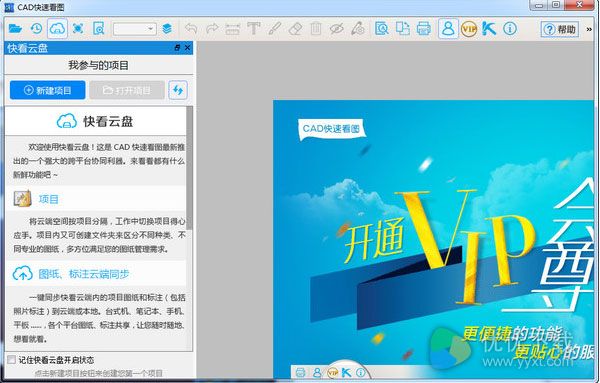Click the find text magnifier icon
Viewport: 600px width, 383px height.
[382, 29]
